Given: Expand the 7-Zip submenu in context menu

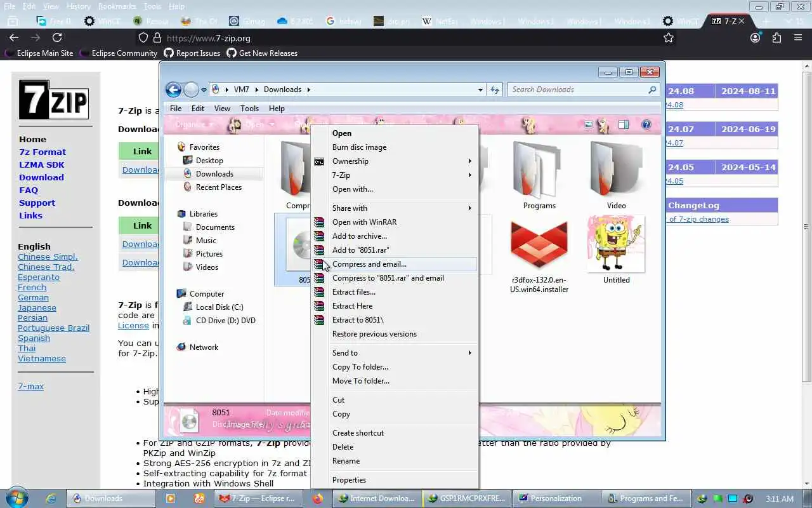Looking at the screenshot, I should tap(469, 175).
